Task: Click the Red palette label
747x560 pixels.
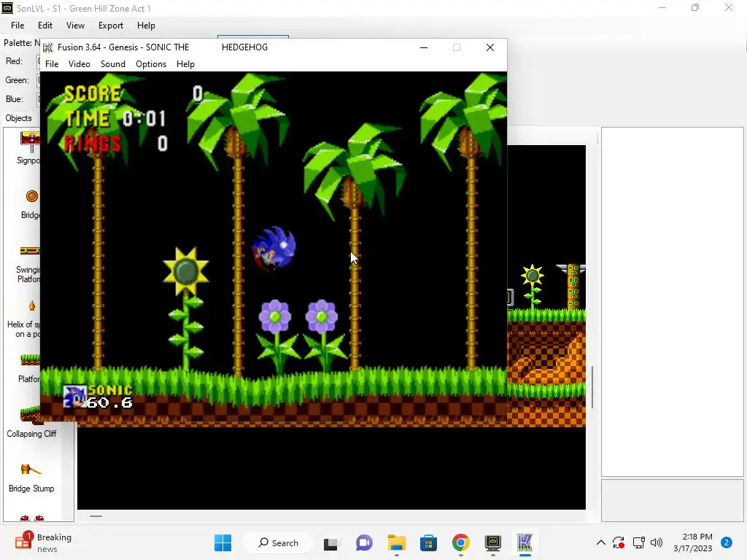Action: pos(14,61)
